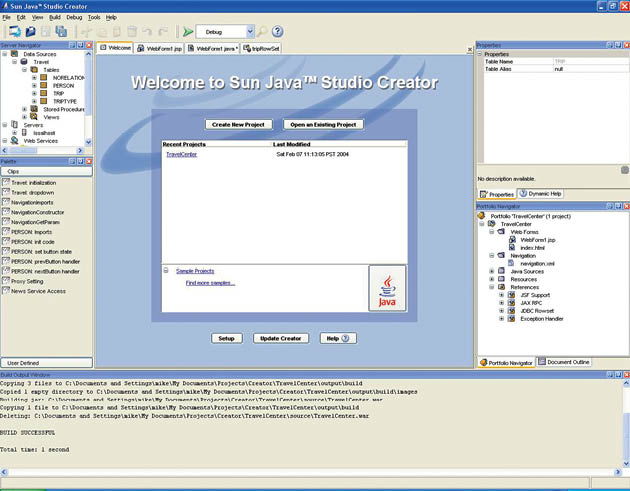Viewport: 630px width, 491px height.
Task: Click the blue Help question mark icon
Action: click(277, 31)
